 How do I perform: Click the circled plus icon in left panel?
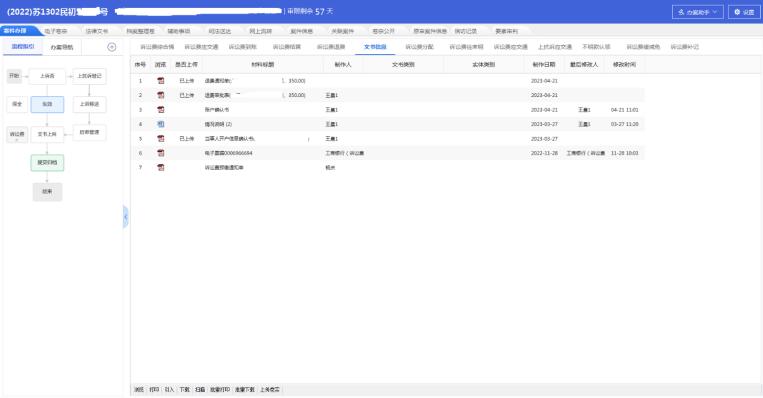tap(112, 47)
